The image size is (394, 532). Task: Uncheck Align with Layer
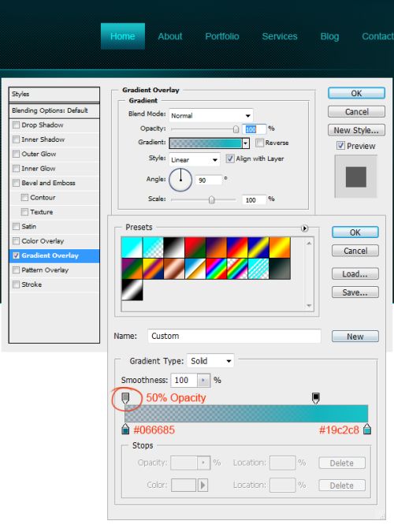pos(230,158)
